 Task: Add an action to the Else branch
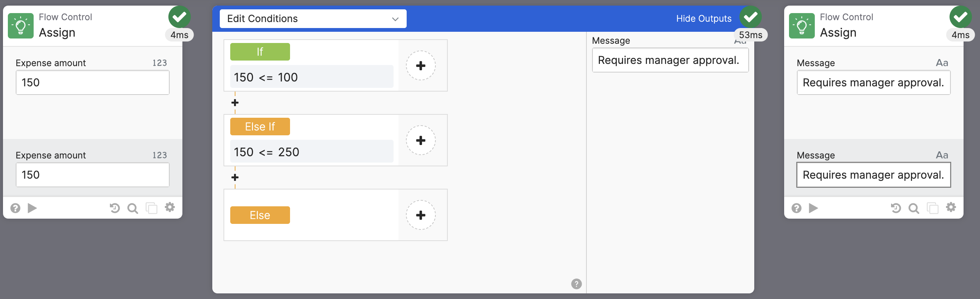420,215
